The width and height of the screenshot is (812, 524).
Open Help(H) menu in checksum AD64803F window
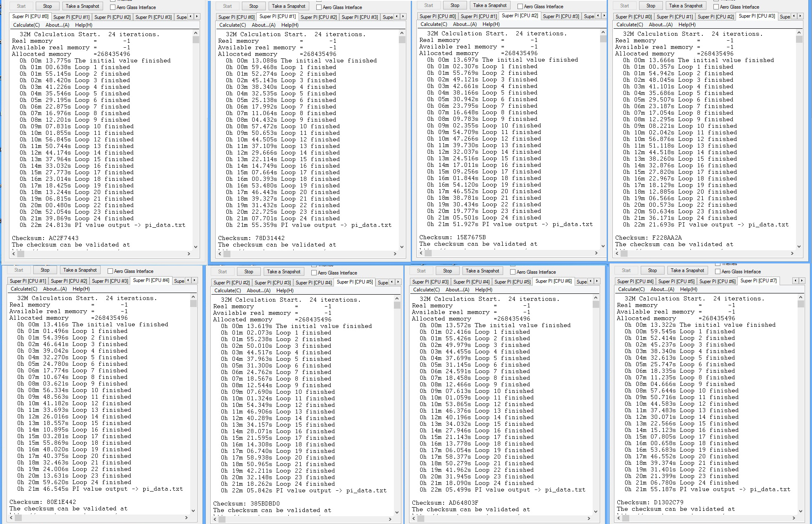(483, 290)
